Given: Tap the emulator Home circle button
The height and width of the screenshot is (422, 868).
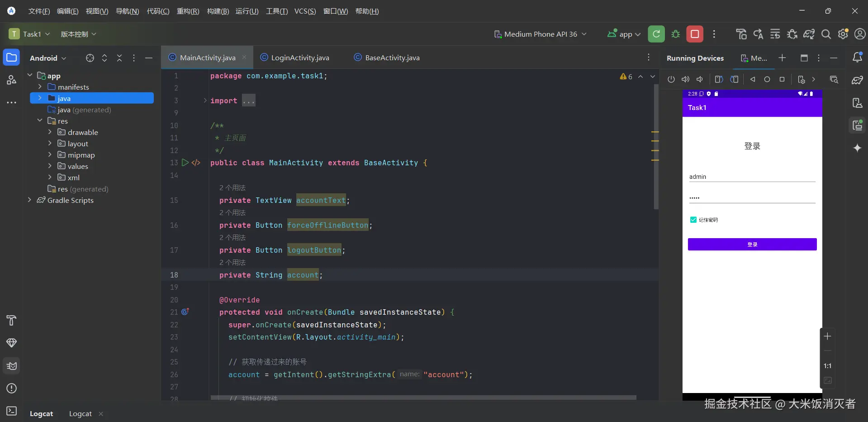Looking at the screenshot, I should tap(767, 79).
